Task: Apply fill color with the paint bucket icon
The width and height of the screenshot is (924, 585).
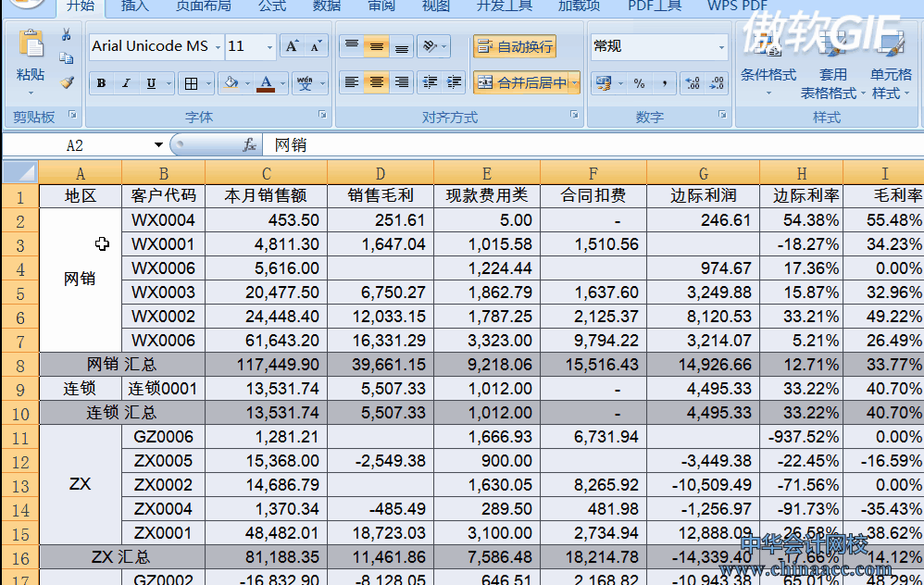Action: (x=231, y=83)
